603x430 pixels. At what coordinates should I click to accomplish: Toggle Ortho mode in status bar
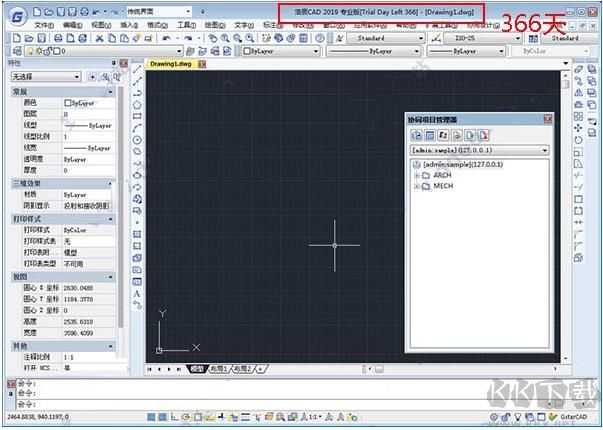(175, 417)
